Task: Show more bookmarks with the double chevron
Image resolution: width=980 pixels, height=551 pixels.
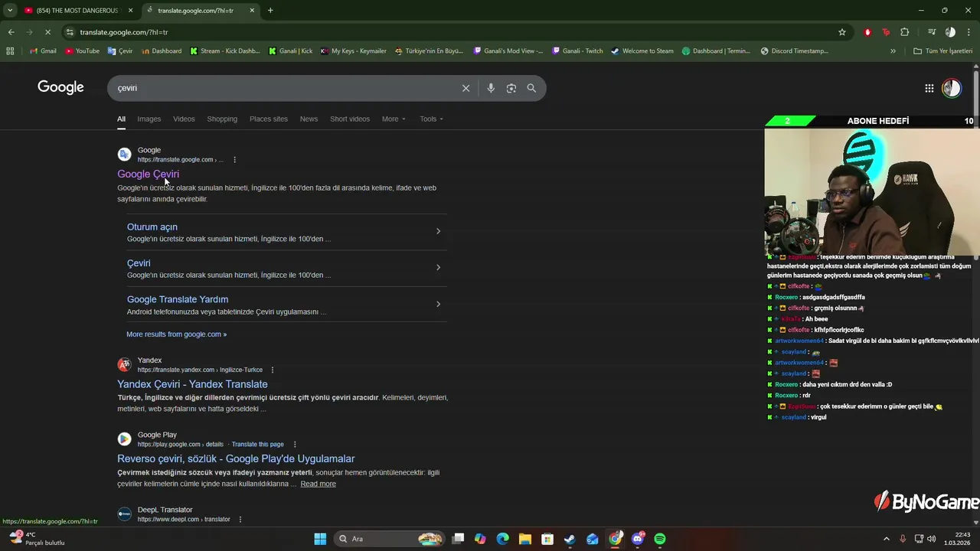Action: [x=893, y=51]
